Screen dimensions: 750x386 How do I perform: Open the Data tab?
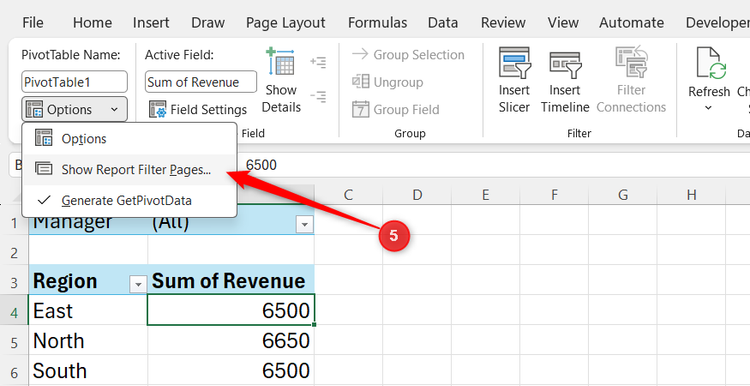[x=442, y=22]
